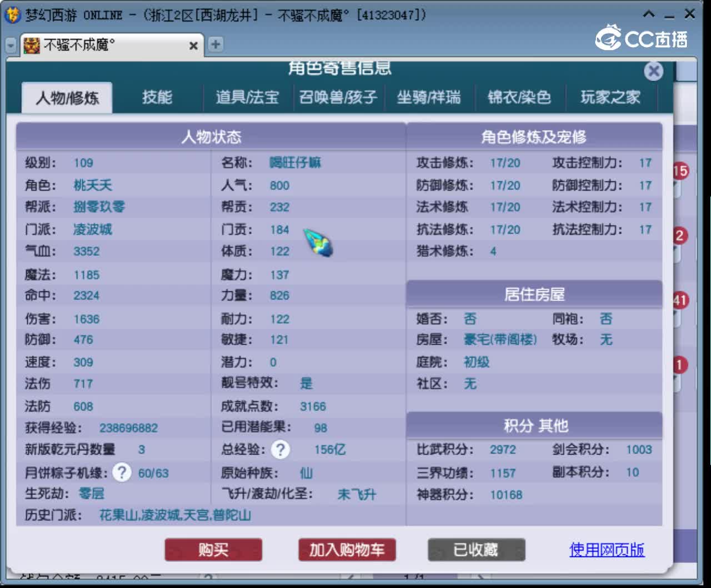Select 三界功绩 value 1157
711x588 pixels.
(x=503, y=473)
